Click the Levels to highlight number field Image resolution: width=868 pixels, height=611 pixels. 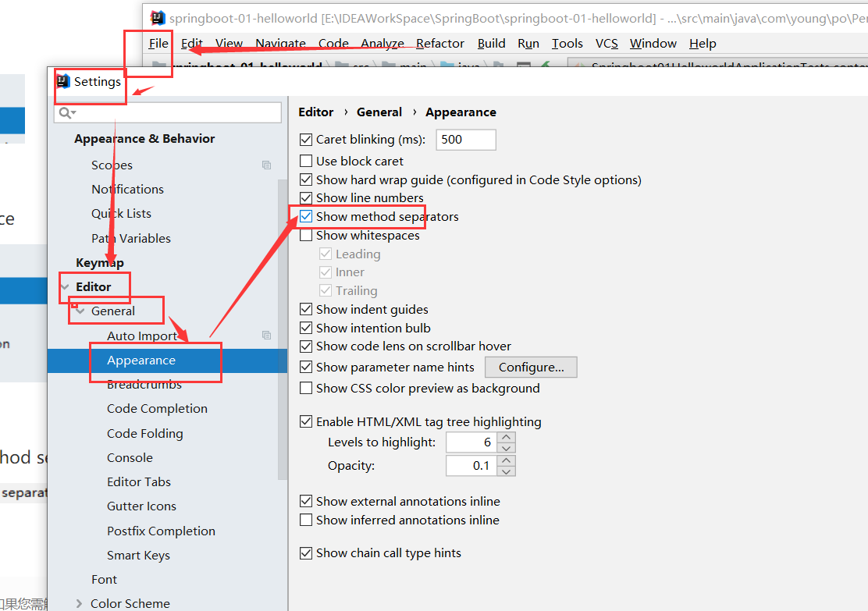(x=471, y=442)
